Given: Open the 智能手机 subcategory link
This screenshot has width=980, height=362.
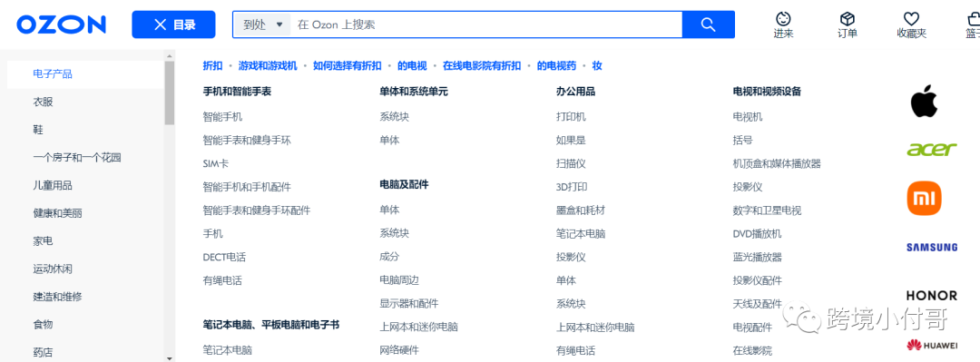Looking at the screenshot, I should pyautogui.click(x=222, y=117).
